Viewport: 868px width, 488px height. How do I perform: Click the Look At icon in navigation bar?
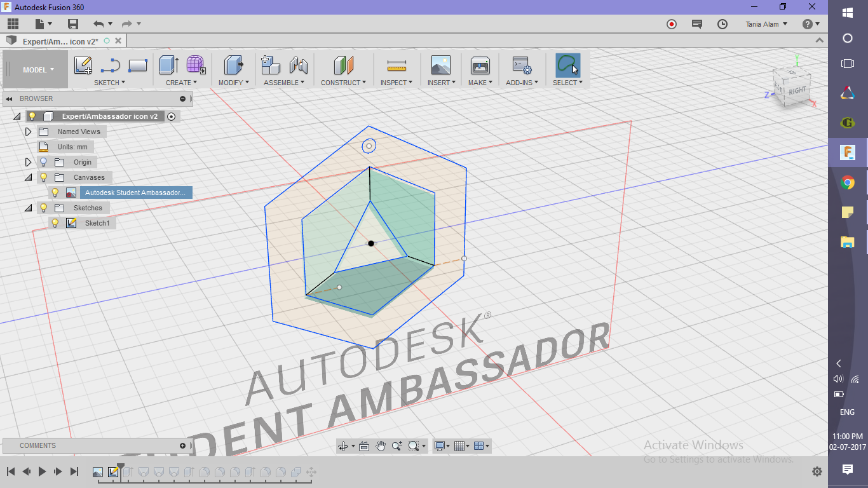pos(364,445)
